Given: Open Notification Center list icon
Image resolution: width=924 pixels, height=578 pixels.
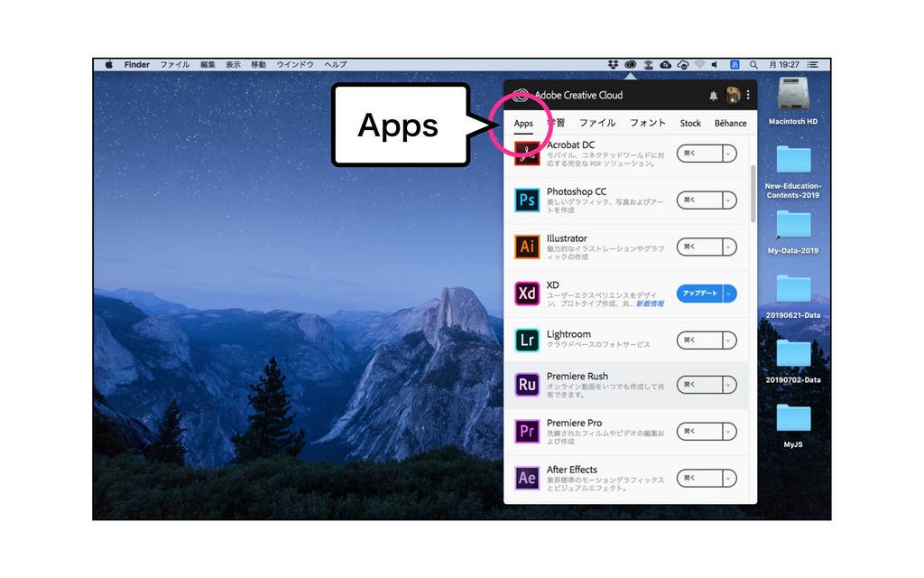Looking at the screenshot, I should 813,65.
